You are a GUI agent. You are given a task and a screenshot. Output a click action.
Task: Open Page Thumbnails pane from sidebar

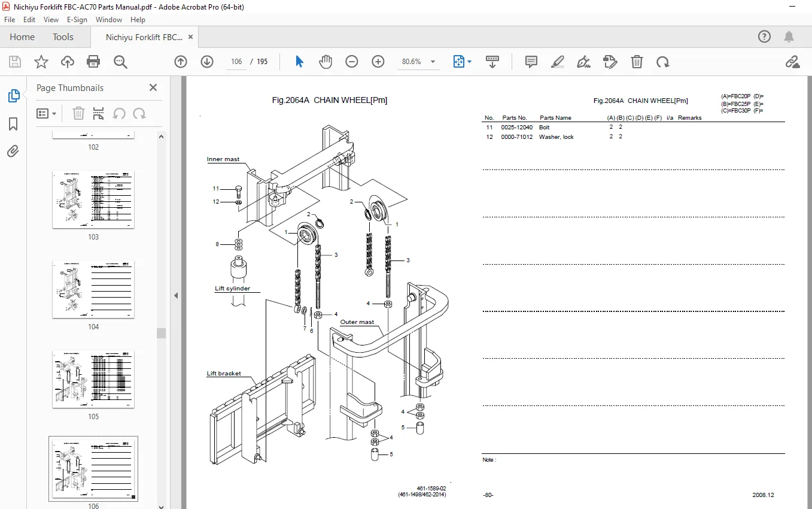pos(13,96)
